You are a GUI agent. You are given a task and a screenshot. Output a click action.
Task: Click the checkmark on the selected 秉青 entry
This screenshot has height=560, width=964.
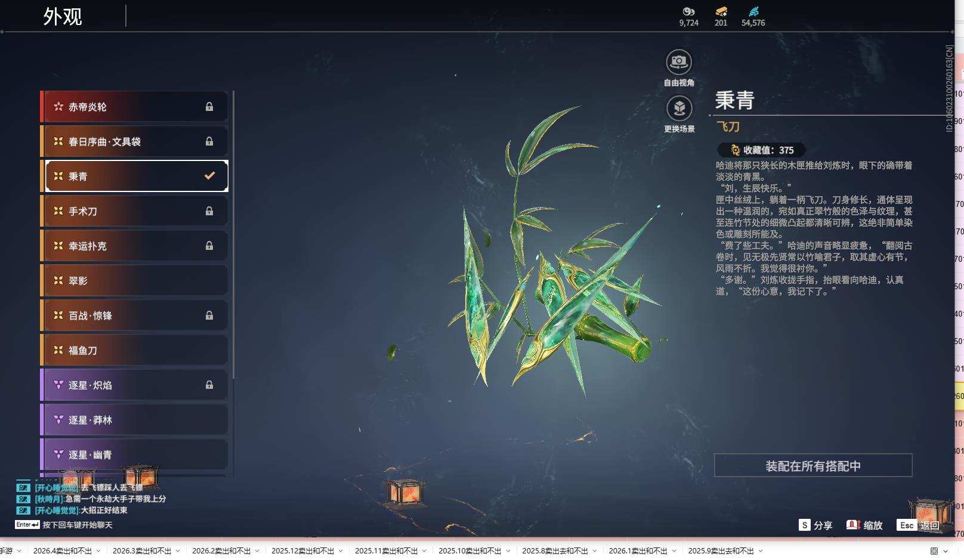(x=208, y=175)
